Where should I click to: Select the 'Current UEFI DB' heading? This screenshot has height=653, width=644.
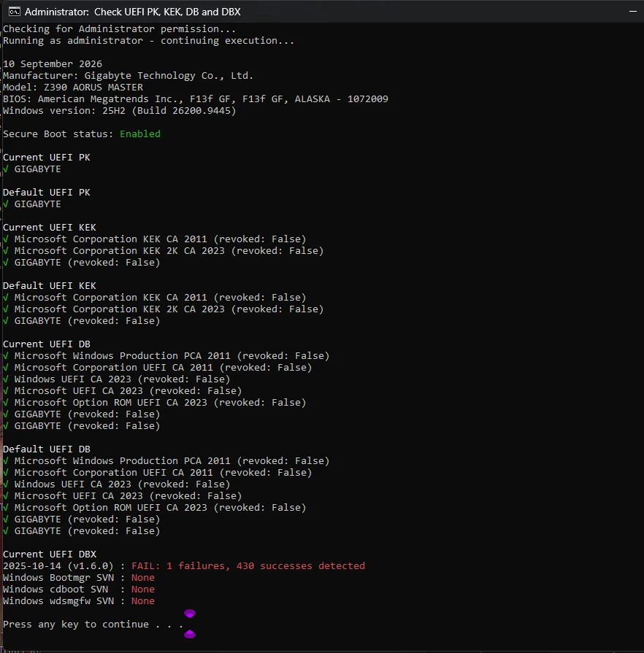tap(47, 344)
